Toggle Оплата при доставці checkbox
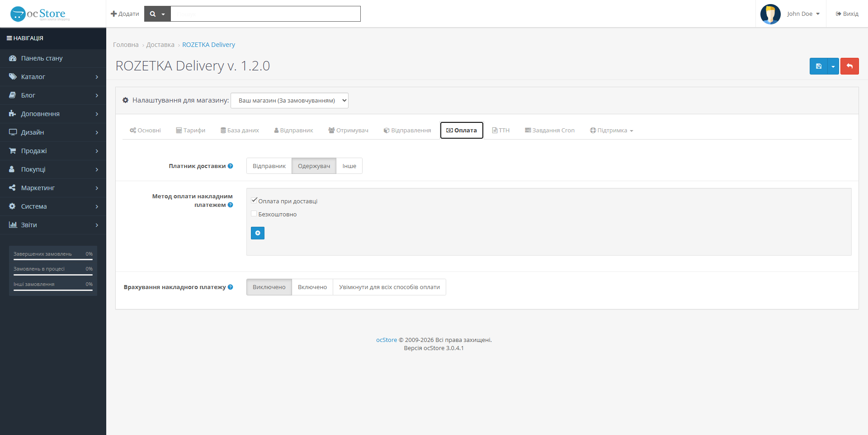868x435 pixels. coord(254,200)
